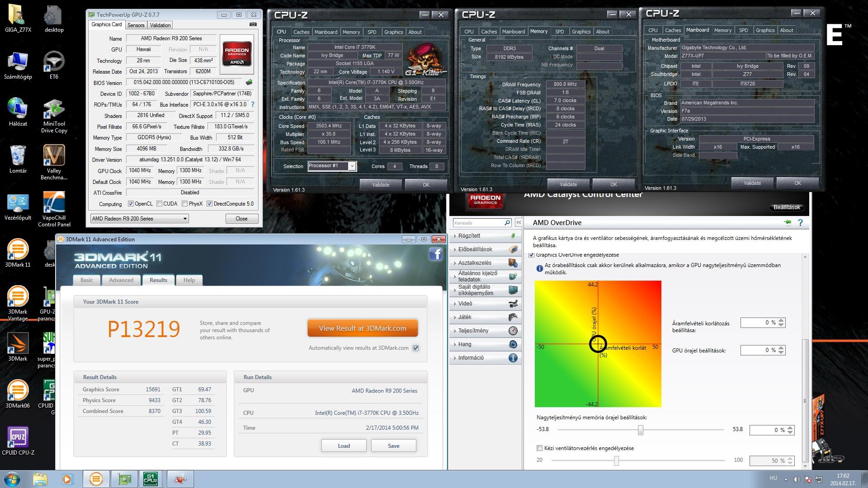The height and width of the screenshot is (488, 868).
Task: Toggle automatically view results at 3DMark.com checkbox
Action: pos(416,348)
